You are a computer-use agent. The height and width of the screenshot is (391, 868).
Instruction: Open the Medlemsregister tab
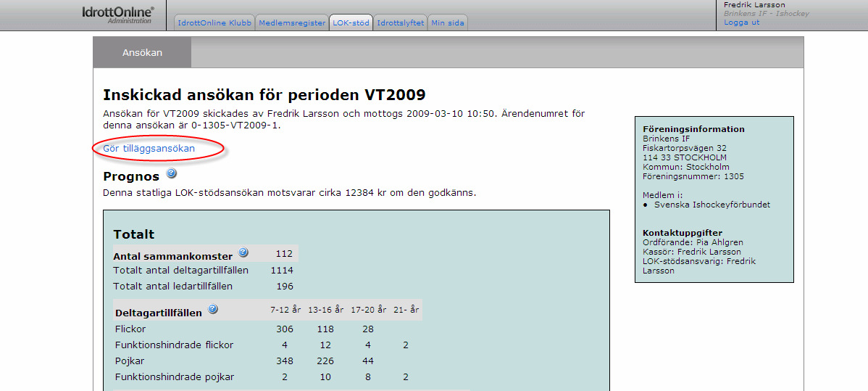pos(292,22)
